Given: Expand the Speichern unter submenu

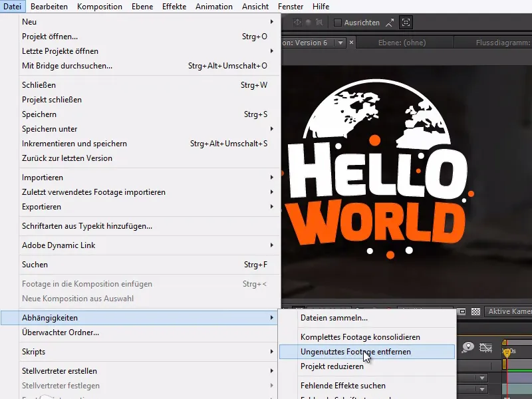Looking at the screenshot, I should tap(149, 128).
